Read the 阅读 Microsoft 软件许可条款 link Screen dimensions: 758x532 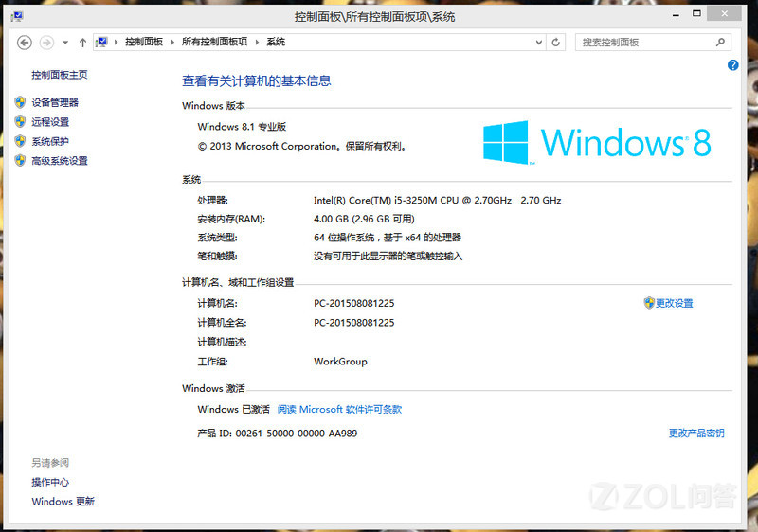339,409
